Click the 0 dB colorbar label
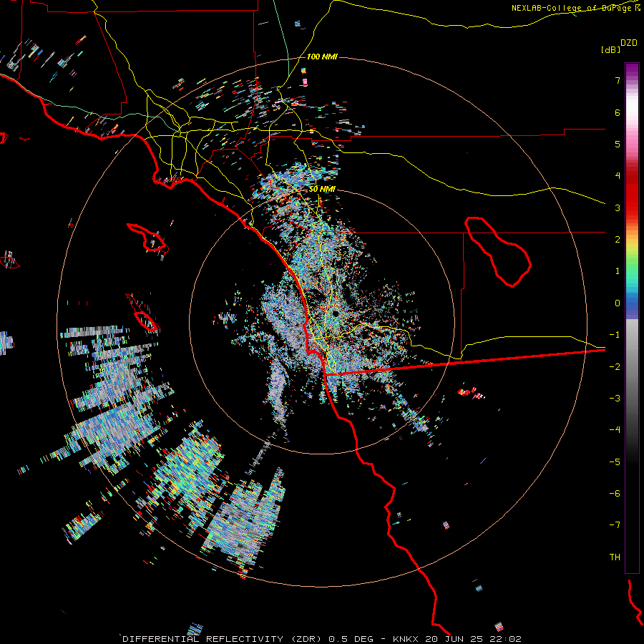The width and height of the screenshot is (644, 644). pos(618,303)
